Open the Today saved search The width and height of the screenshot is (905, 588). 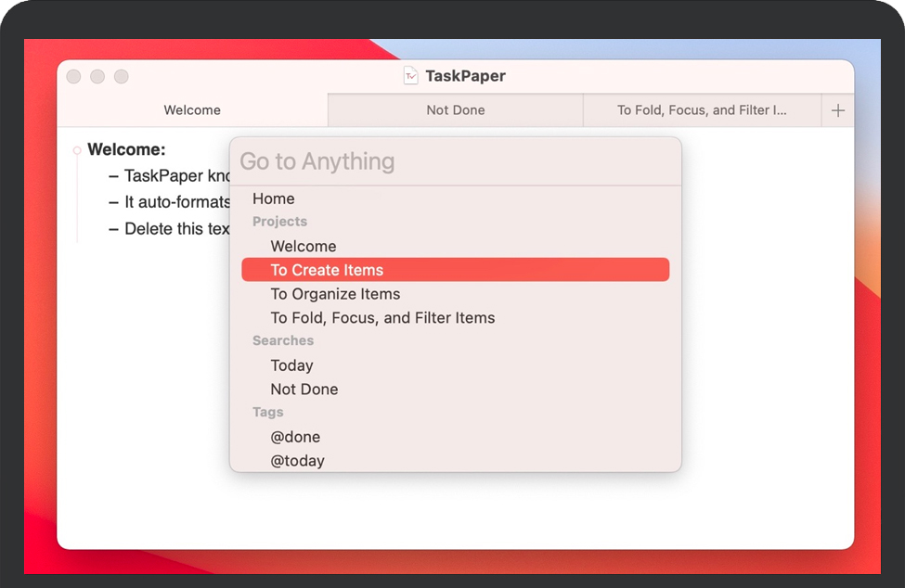tap(291, 365)
